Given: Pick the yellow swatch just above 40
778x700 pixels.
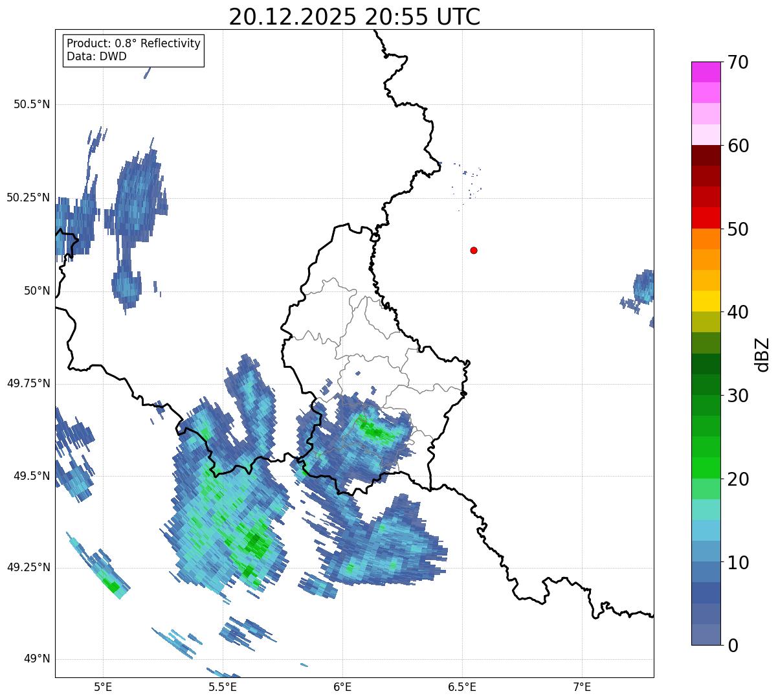Looking at the screenshot, I should coord(706,302).
